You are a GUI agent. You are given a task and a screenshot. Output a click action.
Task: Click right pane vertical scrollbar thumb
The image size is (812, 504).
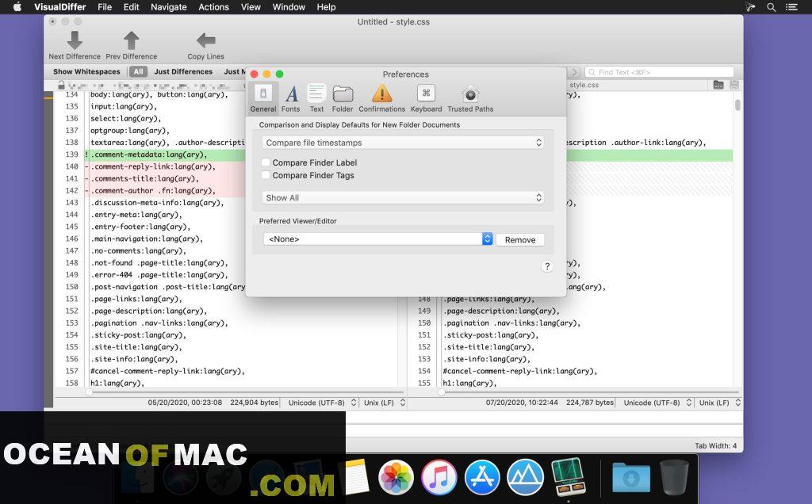click(737, 105)
